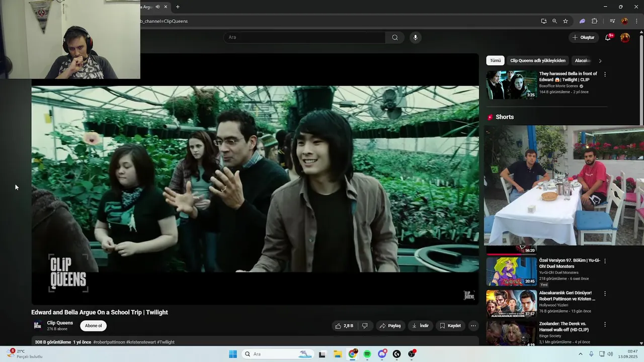Save video with Kaydet button
Image resolution: width=644 pixels, height=362 pixels.
pos(450,326)
